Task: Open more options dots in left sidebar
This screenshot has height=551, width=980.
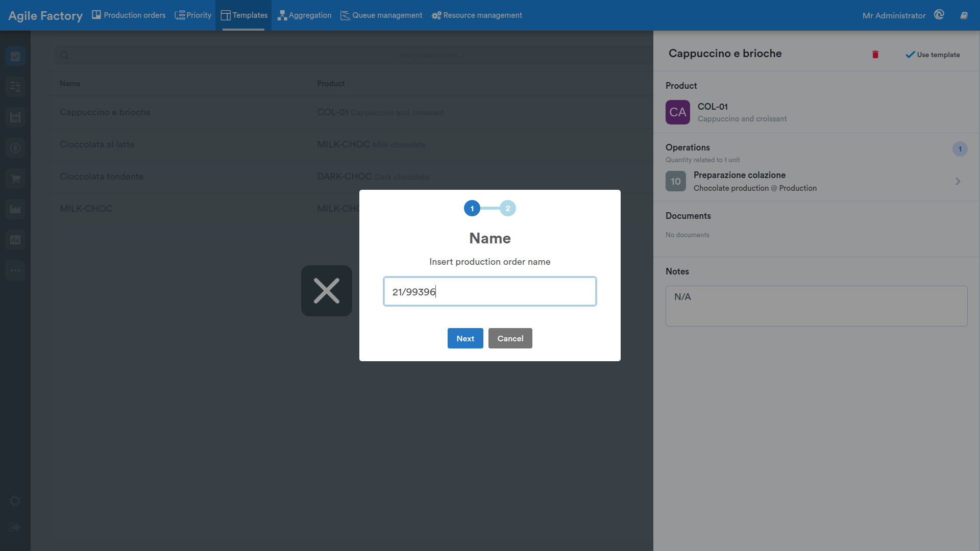Action: pos(15,270)
